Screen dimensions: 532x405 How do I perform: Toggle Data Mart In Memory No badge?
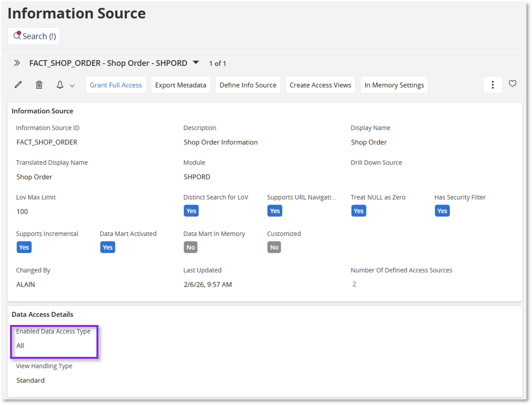(x=191, y=247)
